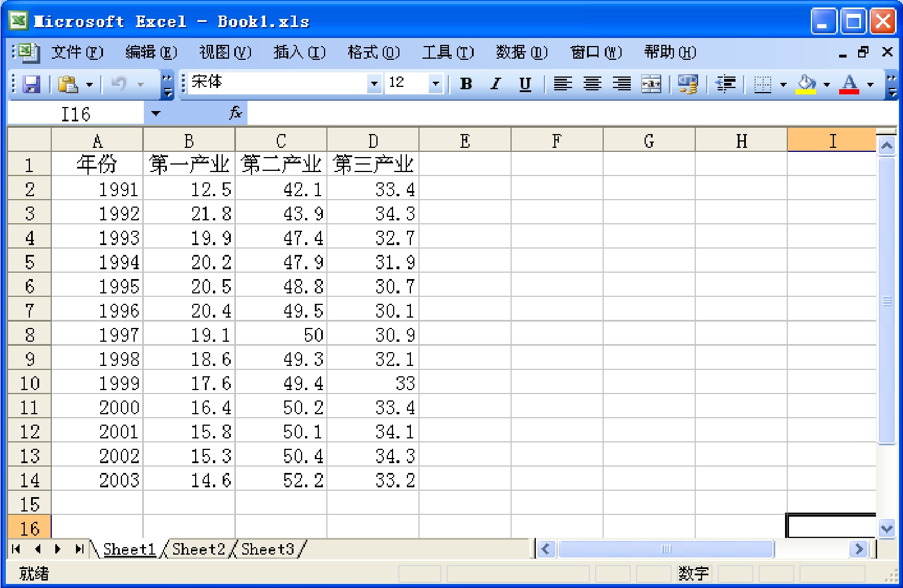Select row 8 header
This screenshot has width=903, height=588.
pyautogui.click(x=29, y=334)
